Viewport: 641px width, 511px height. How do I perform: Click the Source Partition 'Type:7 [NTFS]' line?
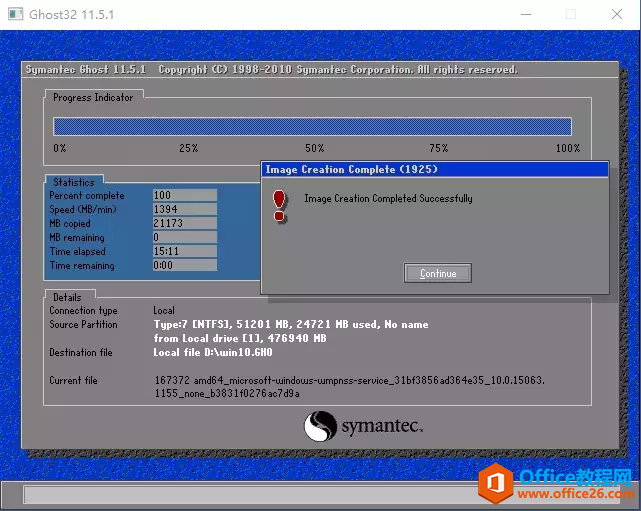coord(291,325)
